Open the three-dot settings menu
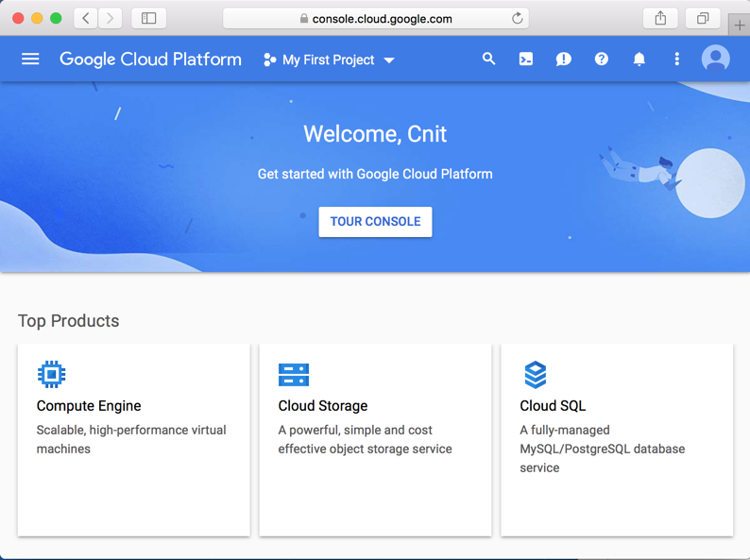The height and width of the screenshot is (560, 750). click(677, 59)
